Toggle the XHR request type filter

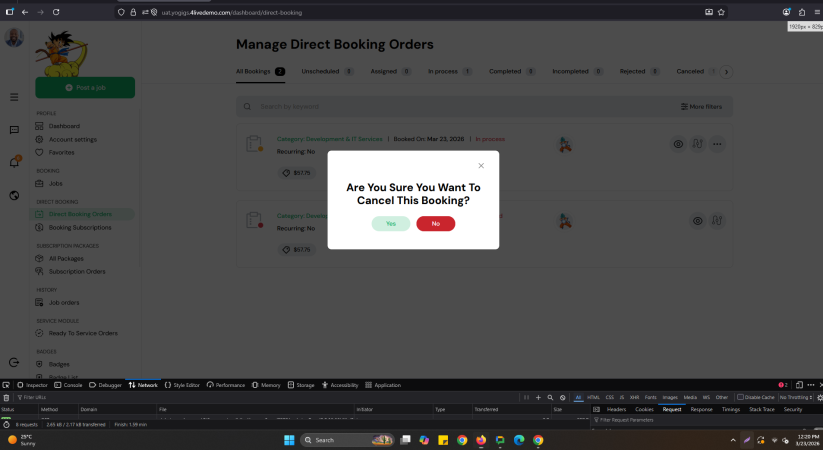click(634, 397)
